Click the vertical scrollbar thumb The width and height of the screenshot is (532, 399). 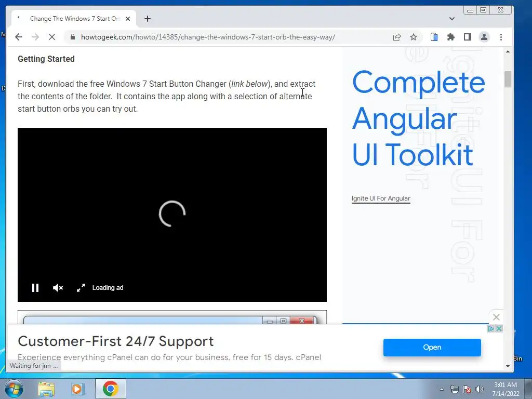(x=508, y=79)
